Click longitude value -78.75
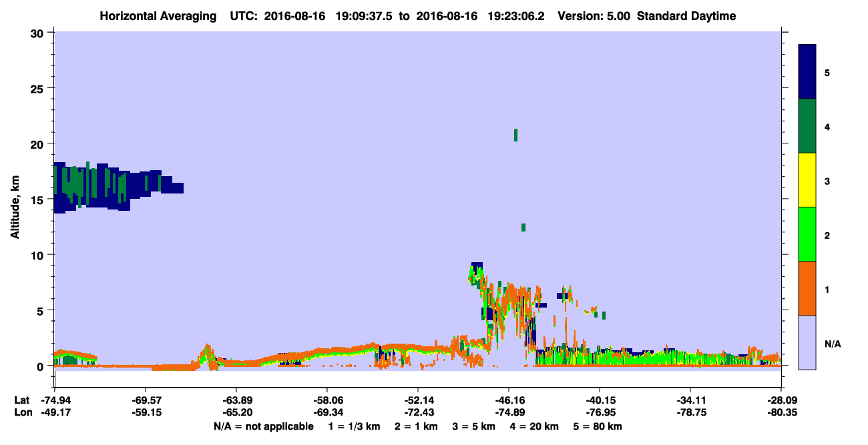Screen dimensions: 868x445 point(690,413)
